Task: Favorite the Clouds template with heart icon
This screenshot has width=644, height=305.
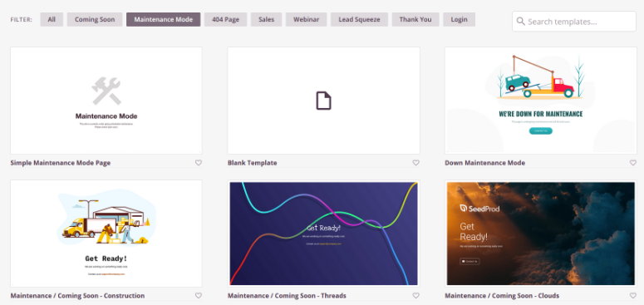Action: (x=633, y=296)
